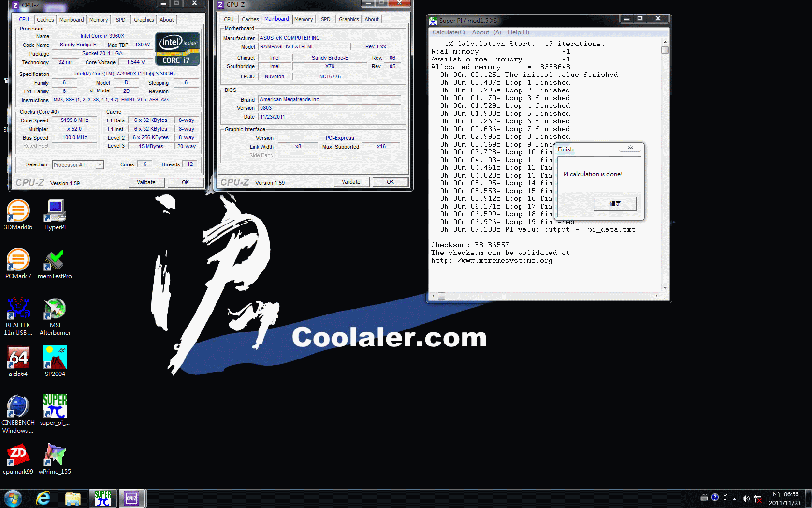Screen dimensions: 812x508
Task: Launch MSI Afterburner from the desktop
Action: [x=55, y=316]
